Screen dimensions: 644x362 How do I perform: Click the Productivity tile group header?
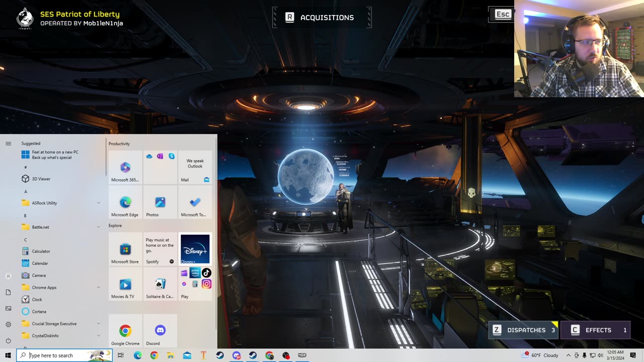coord(119,144)
